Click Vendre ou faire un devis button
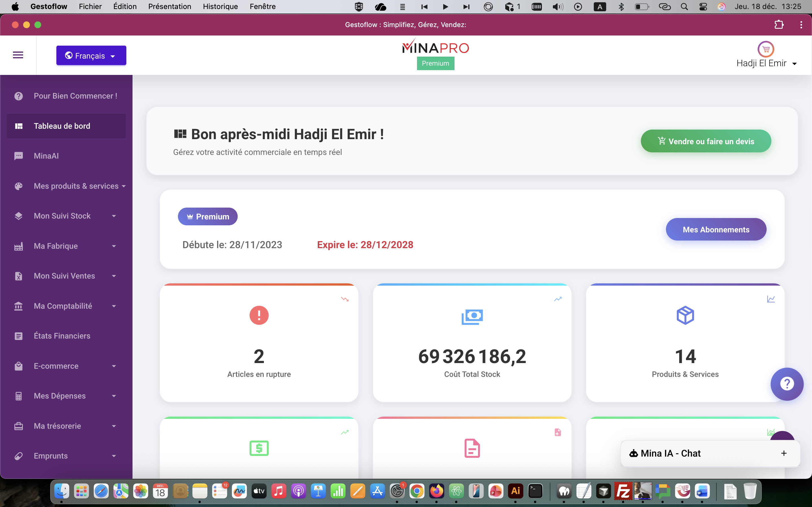Image resolution: width=812 pixels, height=507 pixels. point(706,141)
